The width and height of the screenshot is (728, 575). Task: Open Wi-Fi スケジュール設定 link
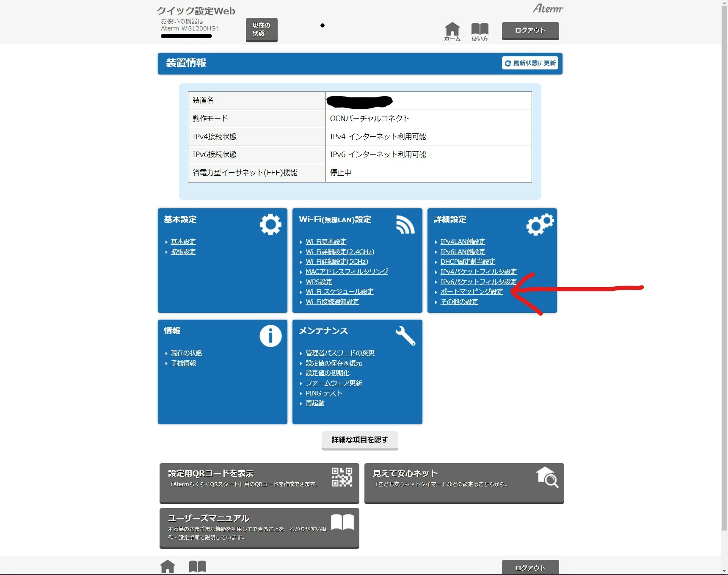pyautogui.click(x=339, y=292)
